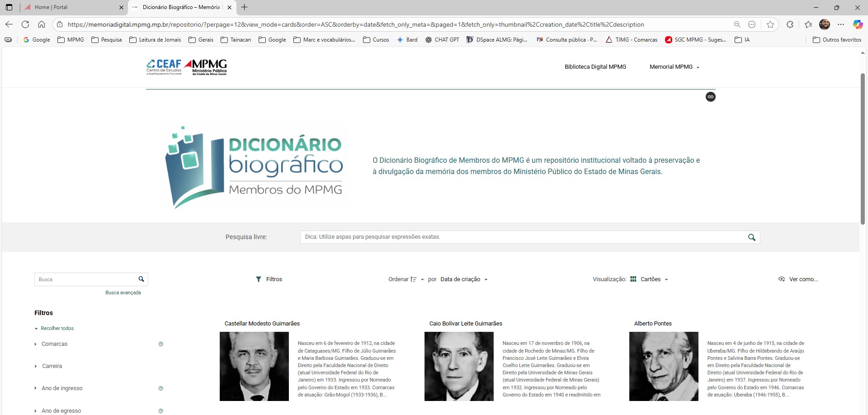Open the Pesquisa bookmarks folder
Screen dimensions: 868x415
[x=107, y=40]
